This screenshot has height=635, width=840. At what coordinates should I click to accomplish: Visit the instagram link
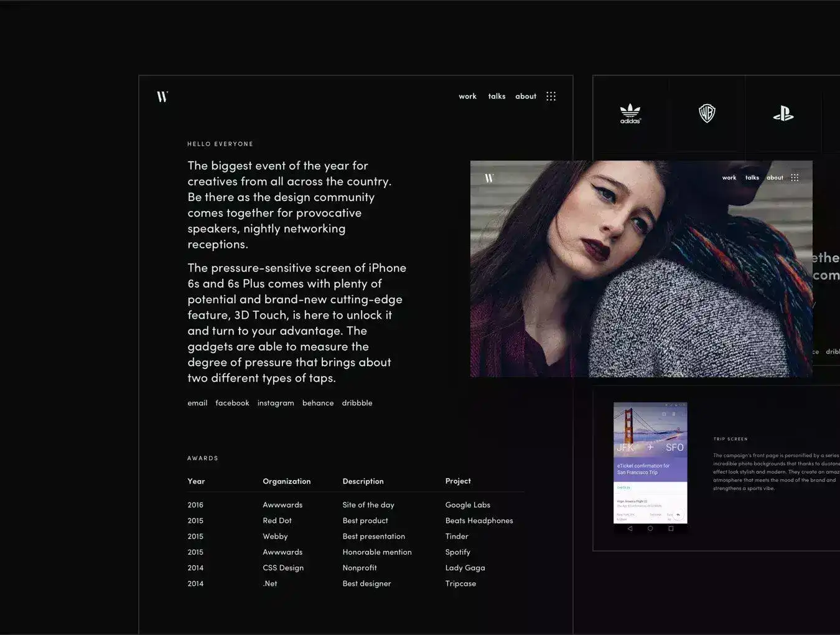[x=276, y=403]
